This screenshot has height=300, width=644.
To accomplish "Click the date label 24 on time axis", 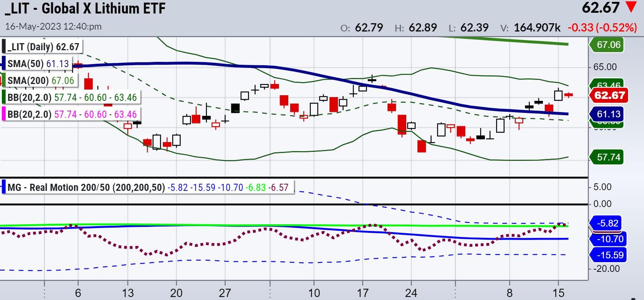I will click(411, 293).
